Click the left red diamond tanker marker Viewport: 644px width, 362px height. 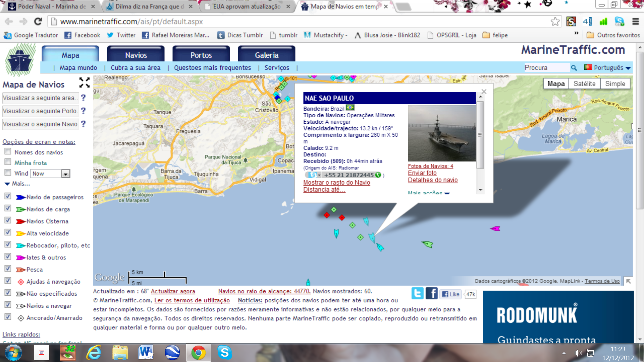(x=327, y=215)
